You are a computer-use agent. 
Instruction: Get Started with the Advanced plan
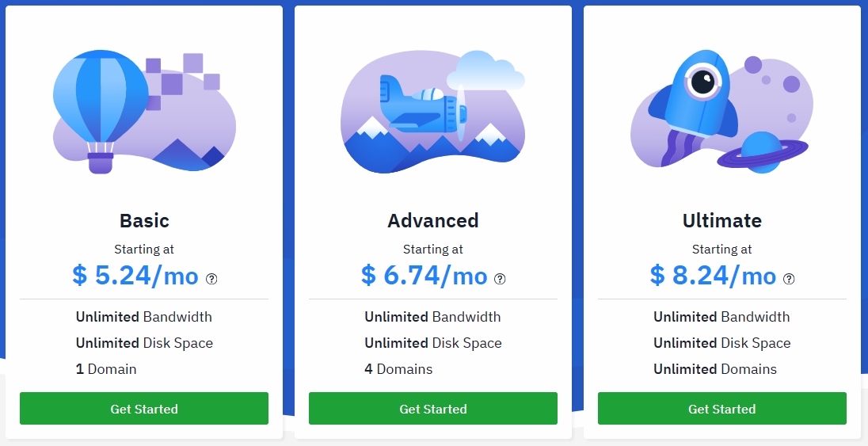tap(433, 408)
